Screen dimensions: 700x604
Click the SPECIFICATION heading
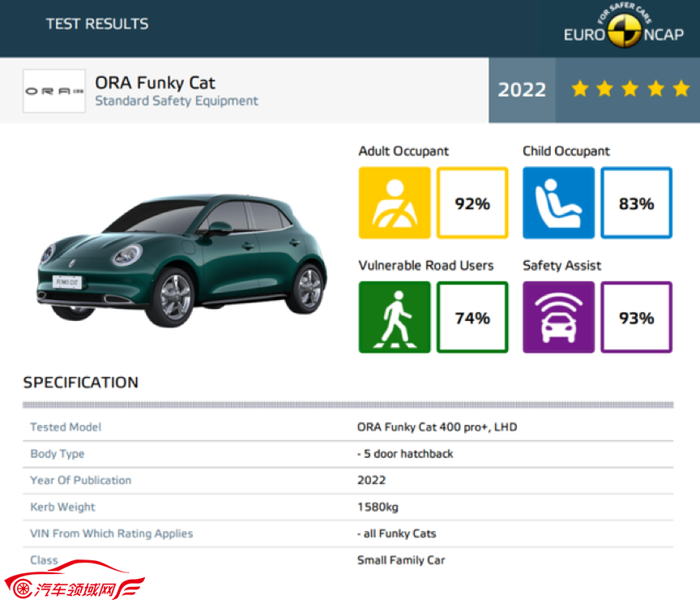[81, 383]
